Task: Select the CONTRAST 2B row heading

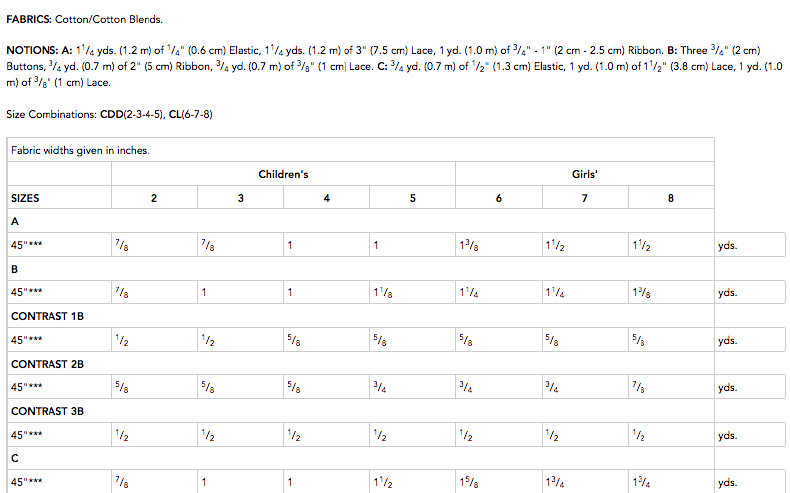Action: 46,364
